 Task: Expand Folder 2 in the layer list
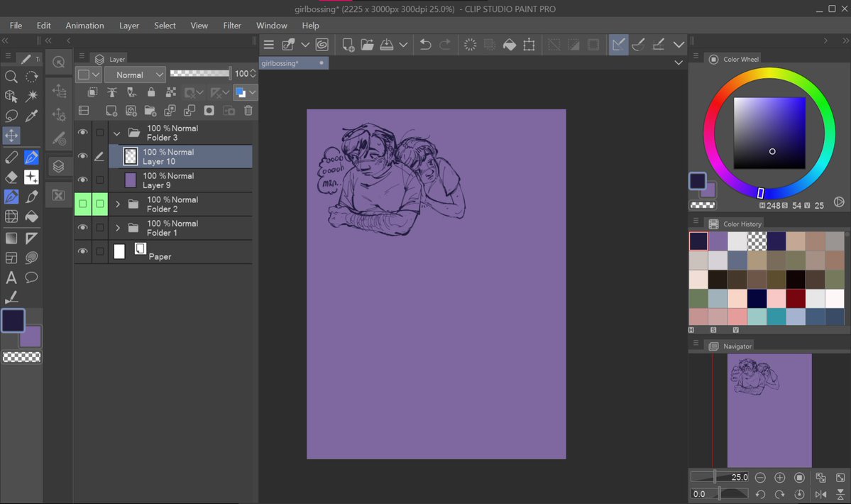point(117,204)
